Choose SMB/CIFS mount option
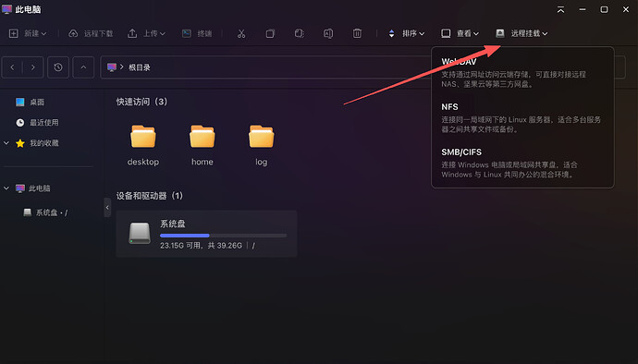Image resolution: width=638 pixels, height=364 pixels. tap(522, 164)
